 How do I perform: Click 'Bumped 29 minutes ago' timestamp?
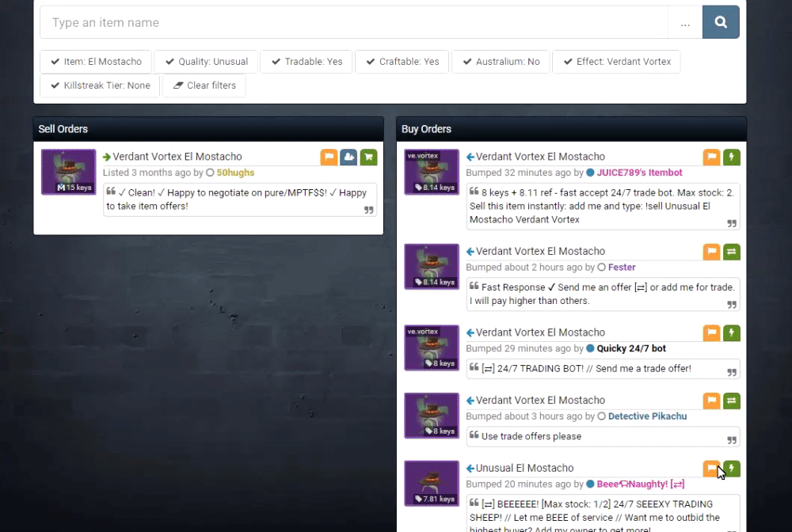[x=518, y=349]
